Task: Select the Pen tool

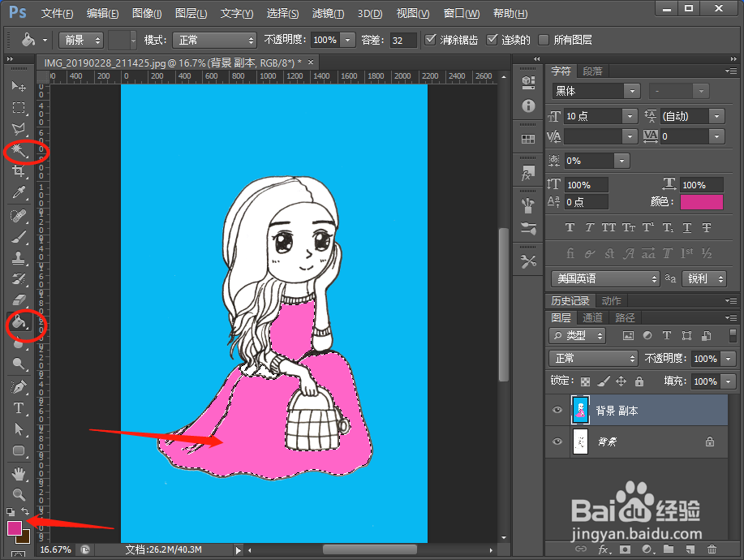Action: (19, 387)
